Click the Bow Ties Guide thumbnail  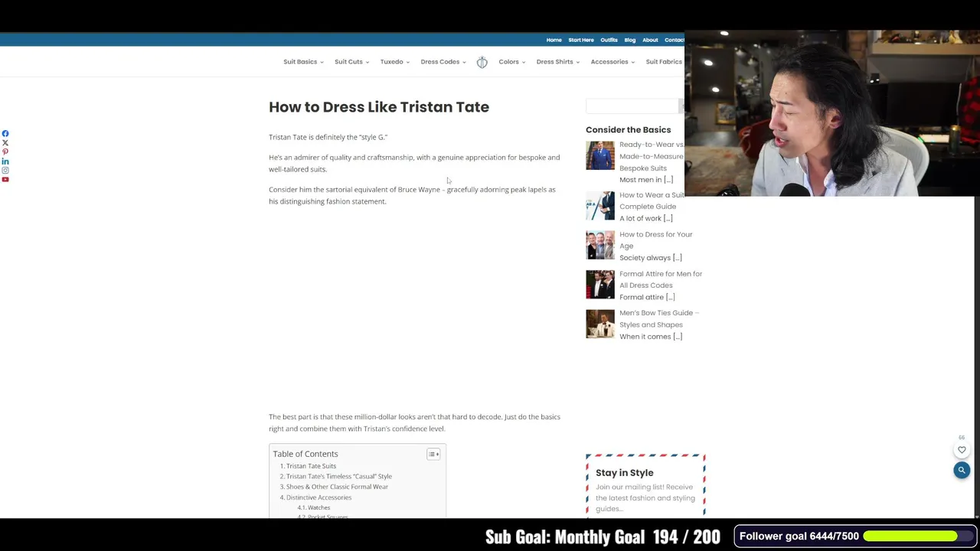[x=600, y=324]
